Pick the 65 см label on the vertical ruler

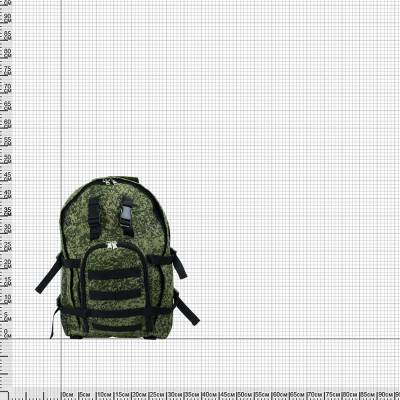click(7, 106)
